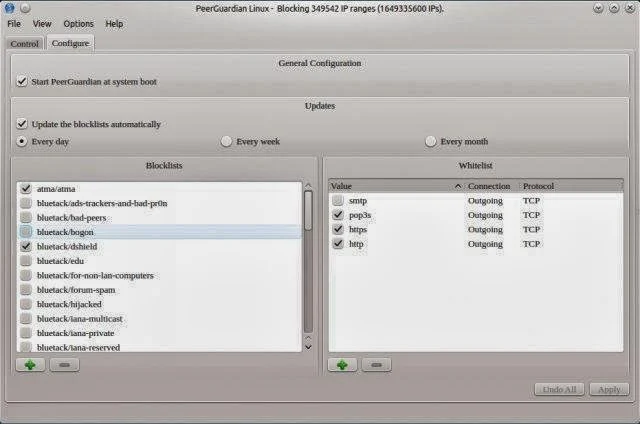
Task: Click the minus icon under Whitelist
Action: tap(376, 364)
